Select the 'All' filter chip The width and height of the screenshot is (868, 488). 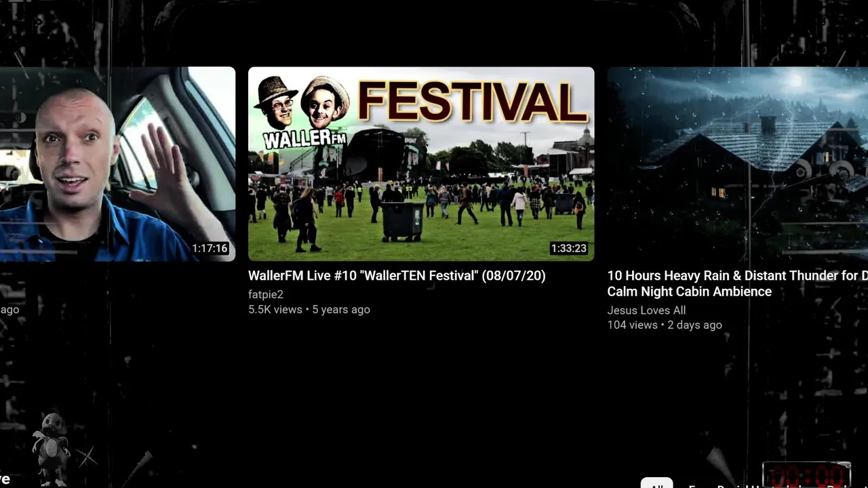coord(656,484)
